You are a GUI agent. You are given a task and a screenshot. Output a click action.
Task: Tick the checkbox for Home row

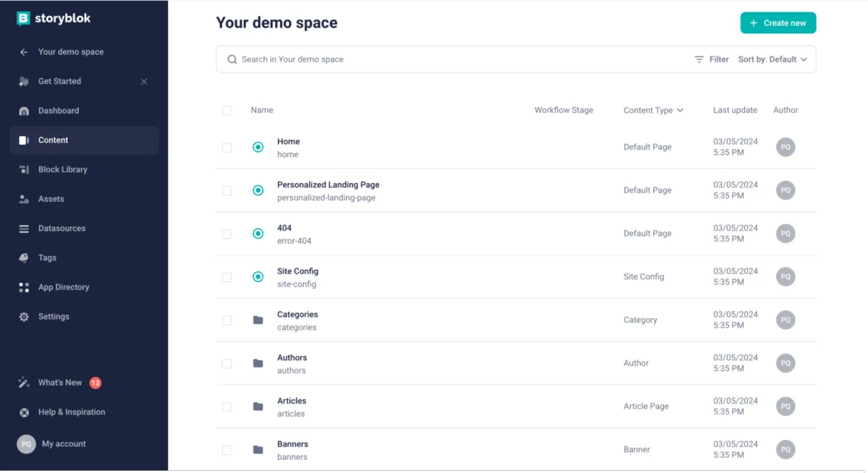(x=227, y=148)
